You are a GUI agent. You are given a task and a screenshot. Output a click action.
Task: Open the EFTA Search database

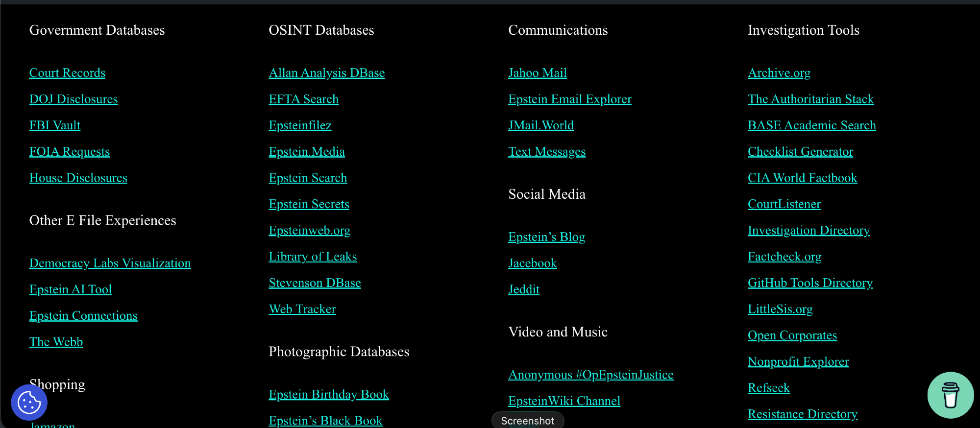(x=303, y=99)
